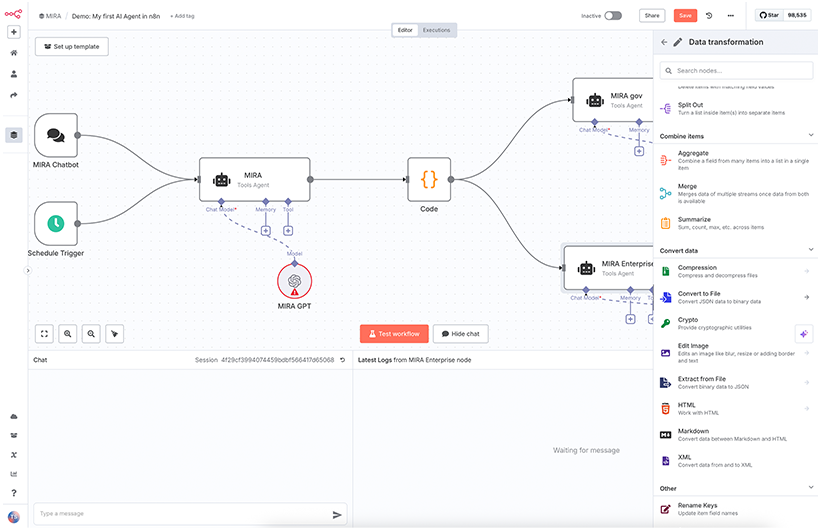Send the chat message
Screen dimensions: 820x530
pos(337,515)
